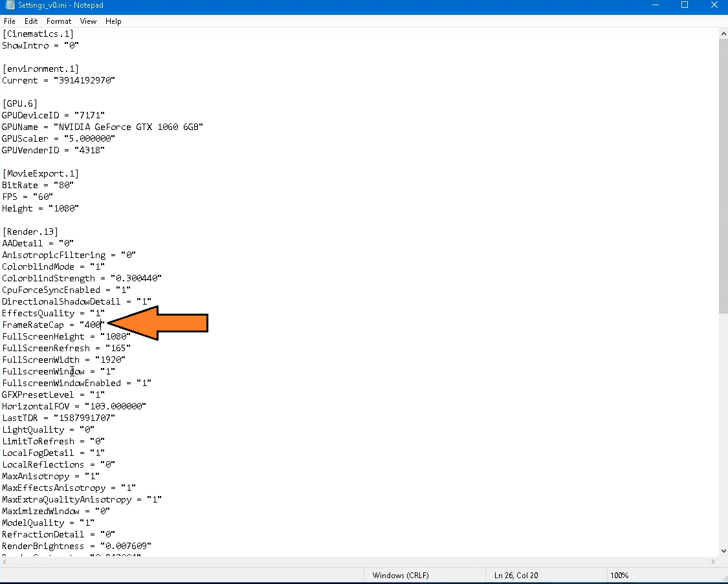Screen dimensions: 728x584
Task: Minimize the Notepad window
Action: click(655, 5)
